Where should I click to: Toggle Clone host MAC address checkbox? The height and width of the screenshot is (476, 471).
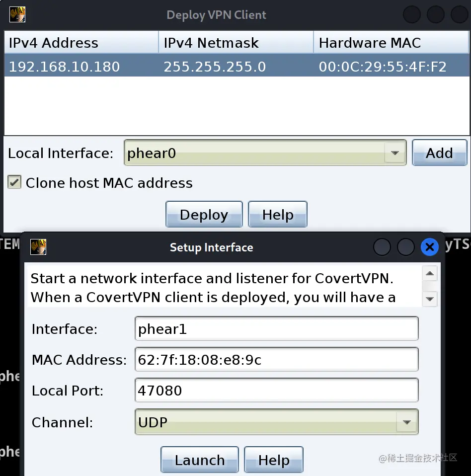point(14,182)
